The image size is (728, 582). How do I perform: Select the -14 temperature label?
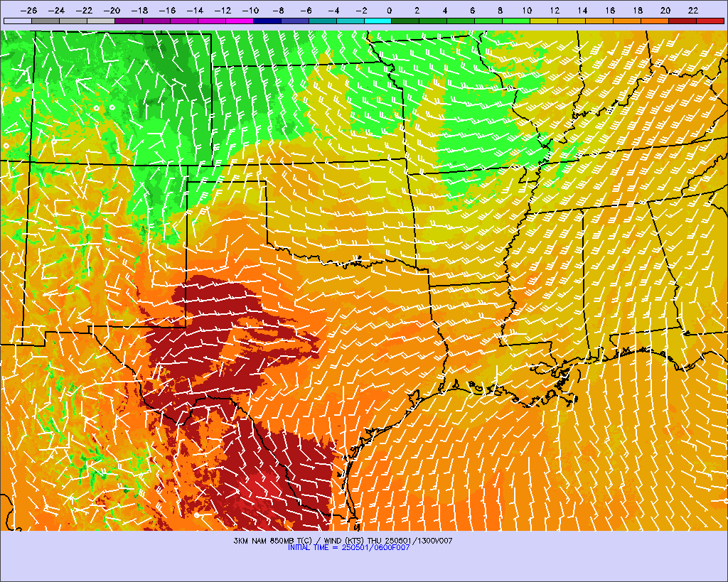tap(195, 10)
